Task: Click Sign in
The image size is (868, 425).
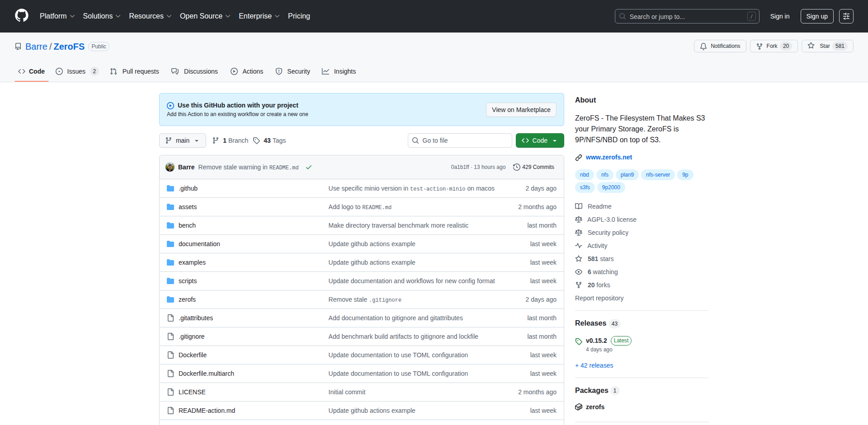Action: pyautogui.click(x=780, y=16)
